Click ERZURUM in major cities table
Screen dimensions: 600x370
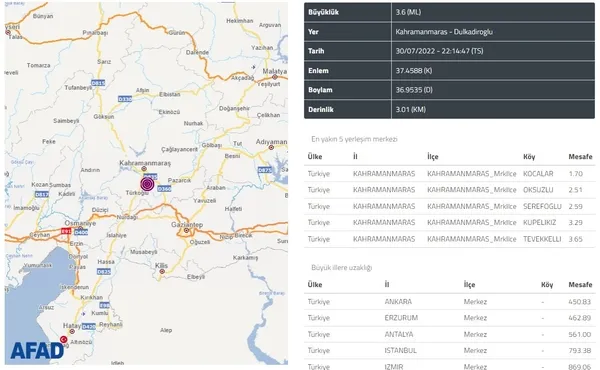(x=401, y=318)
